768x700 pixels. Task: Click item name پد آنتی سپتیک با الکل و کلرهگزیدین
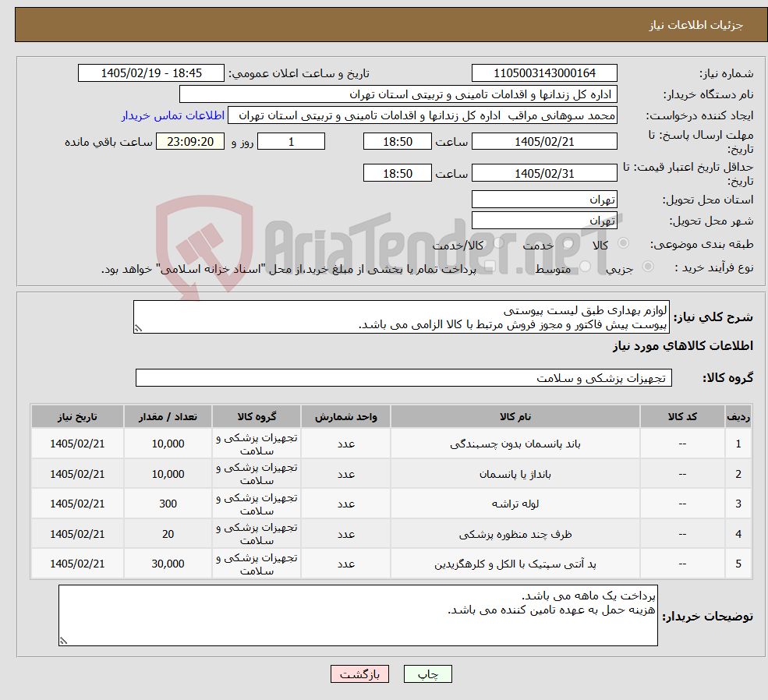515,564
